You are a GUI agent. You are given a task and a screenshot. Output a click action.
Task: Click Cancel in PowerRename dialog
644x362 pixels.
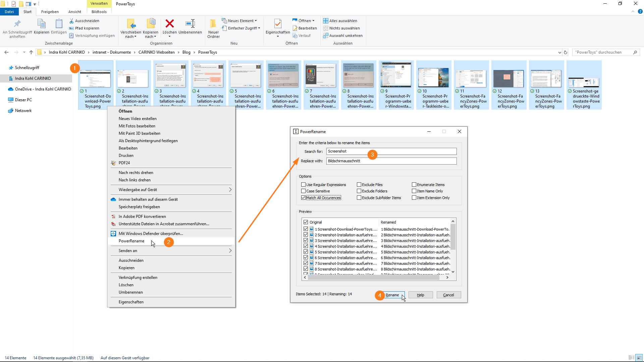[449, 295]
